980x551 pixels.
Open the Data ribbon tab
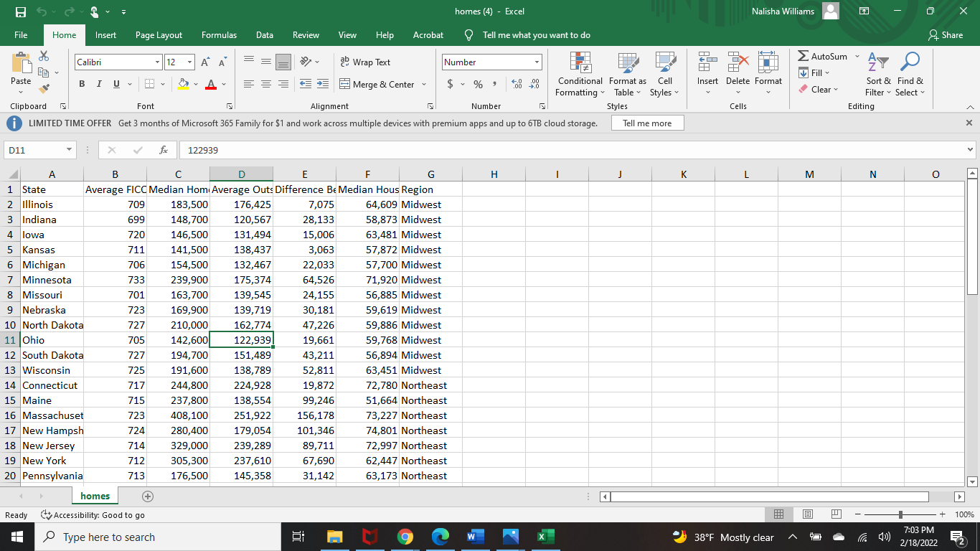coord(264,34)
